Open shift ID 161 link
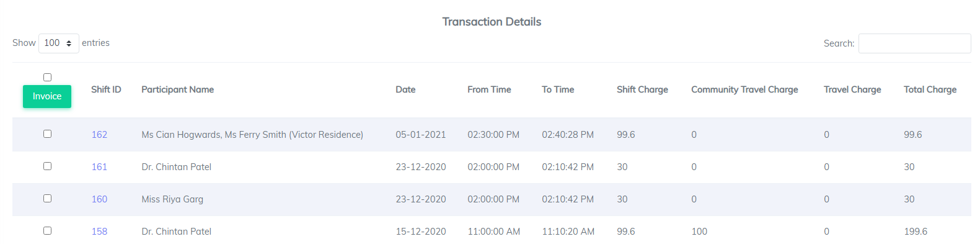 tap(99, 167)
